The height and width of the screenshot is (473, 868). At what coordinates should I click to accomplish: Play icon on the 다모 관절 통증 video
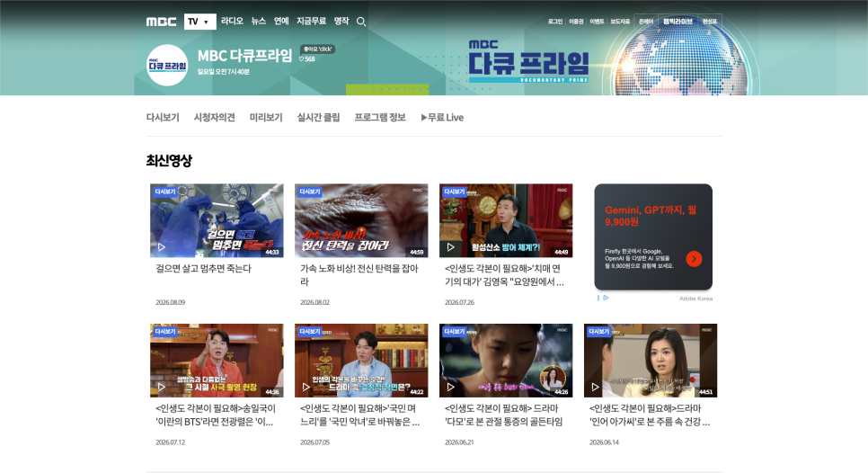point(450,387)
